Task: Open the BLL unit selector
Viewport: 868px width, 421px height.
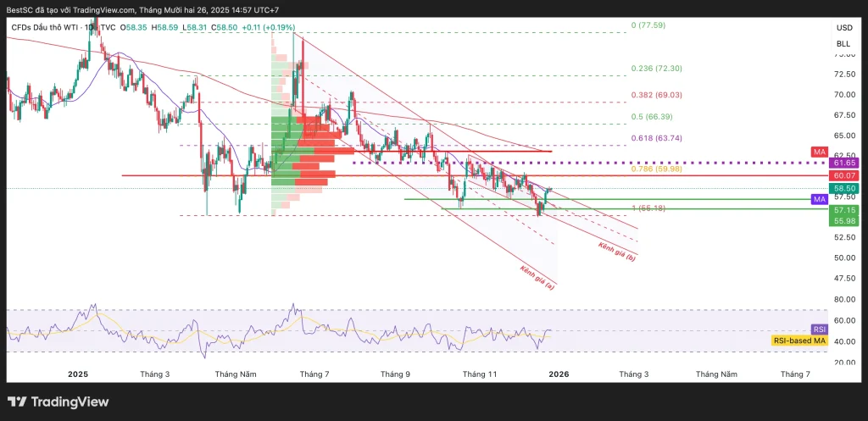Action: point(843,43)
